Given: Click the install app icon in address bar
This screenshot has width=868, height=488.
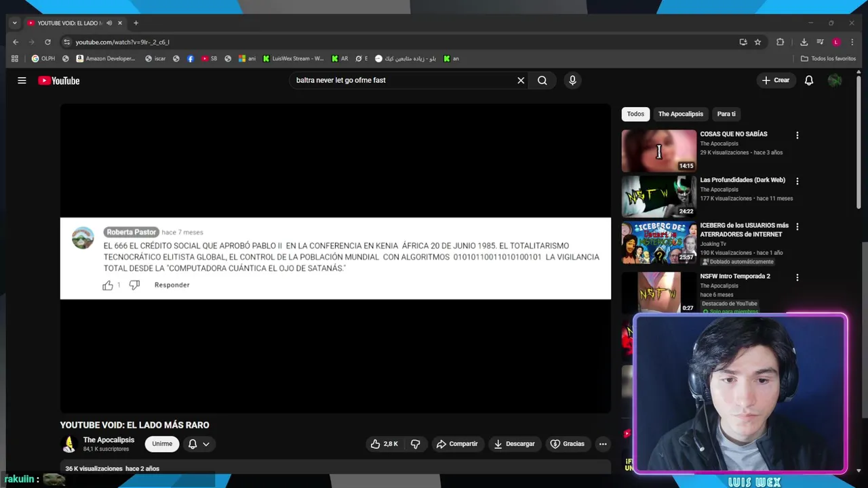Looking at the screenshot, I should pyautogui.click(x=743, y=42).
